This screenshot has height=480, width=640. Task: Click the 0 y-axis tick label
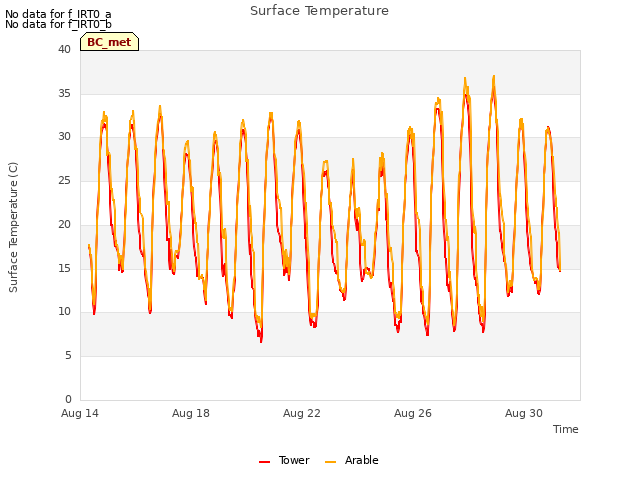[x=68, y=399]
